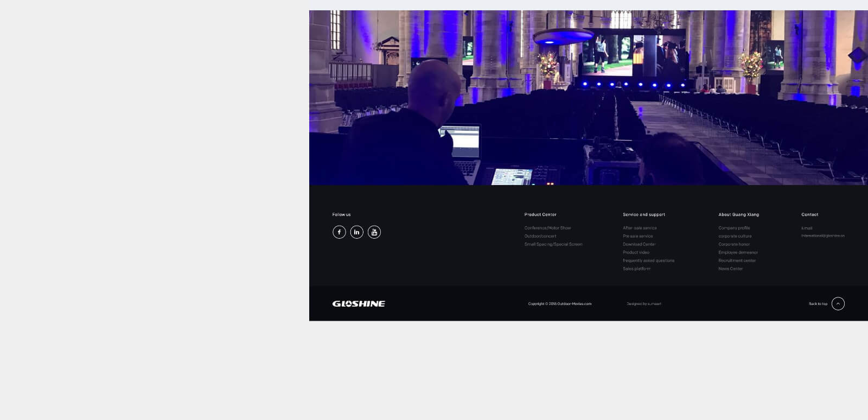Go to News Center
The width and height of the screenshot is (868, 420).
[x=730, y=269]
